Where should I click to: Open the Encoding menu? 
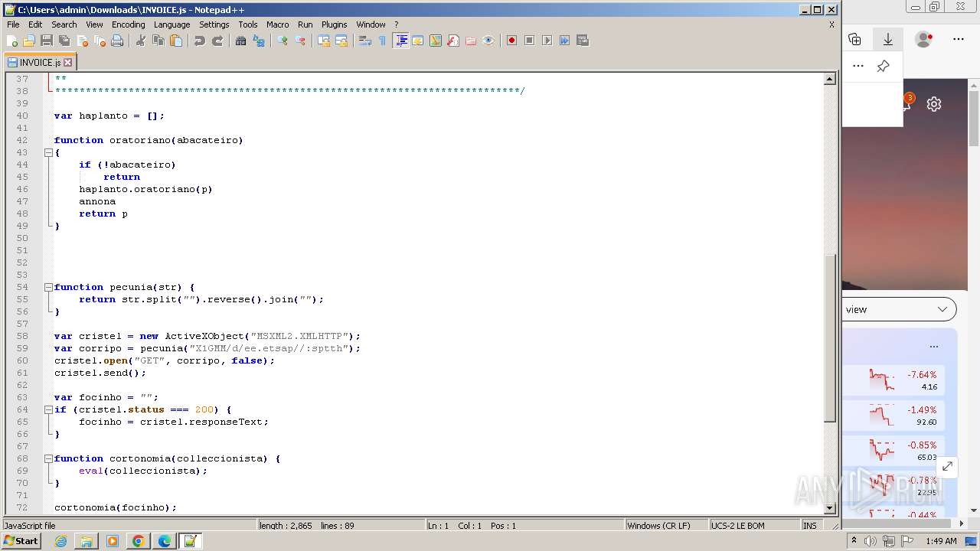tap(128, 24)
